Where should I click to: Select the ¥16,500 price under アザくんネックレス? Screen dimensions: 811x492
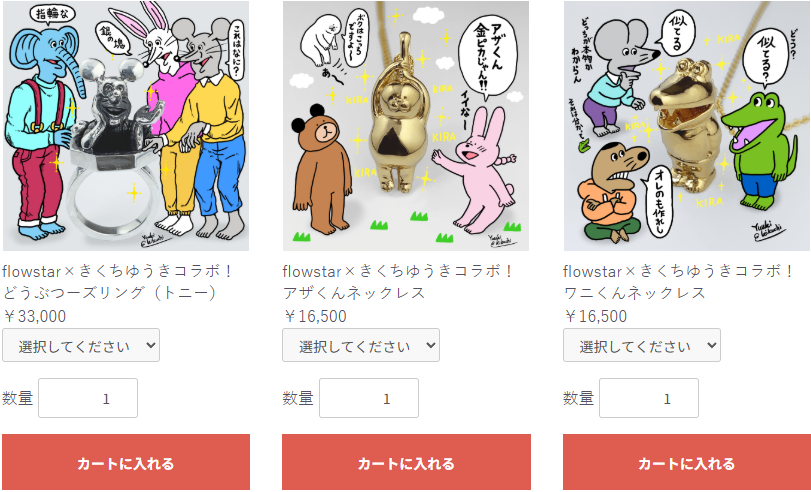click(x=315, y=316)
